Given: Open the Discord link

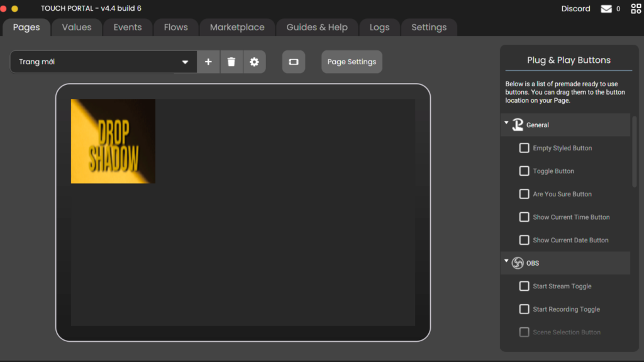Looking at the screenshot, I should pos(575,9).
